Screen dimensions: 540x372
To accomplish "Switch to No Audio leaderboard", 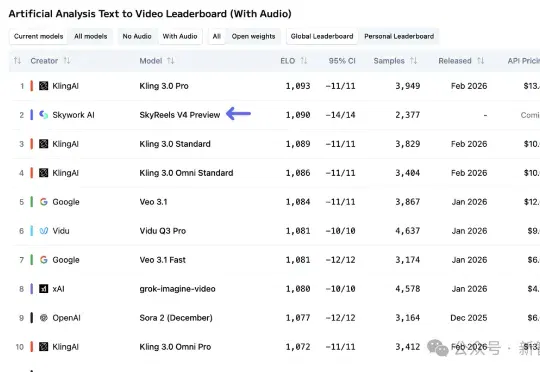I will pyautogui.click(x=137, y=36).
